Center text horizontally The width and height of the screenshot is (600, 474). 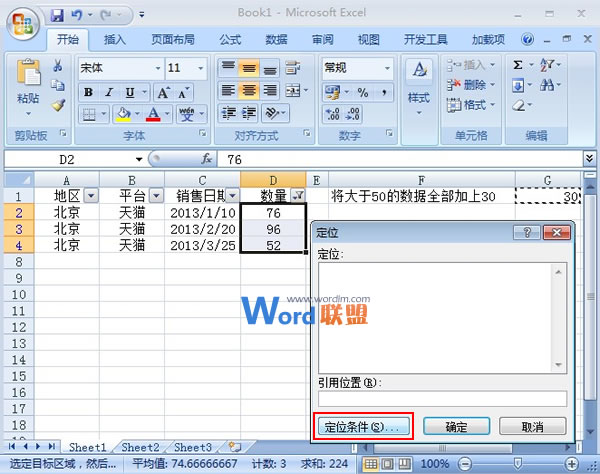[249, 90]
